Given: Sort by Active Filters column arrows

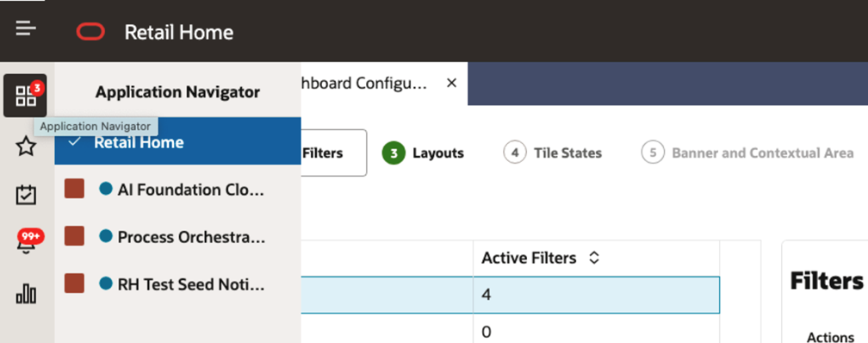Looking at the screenshot, I should [x=594, y=258].
